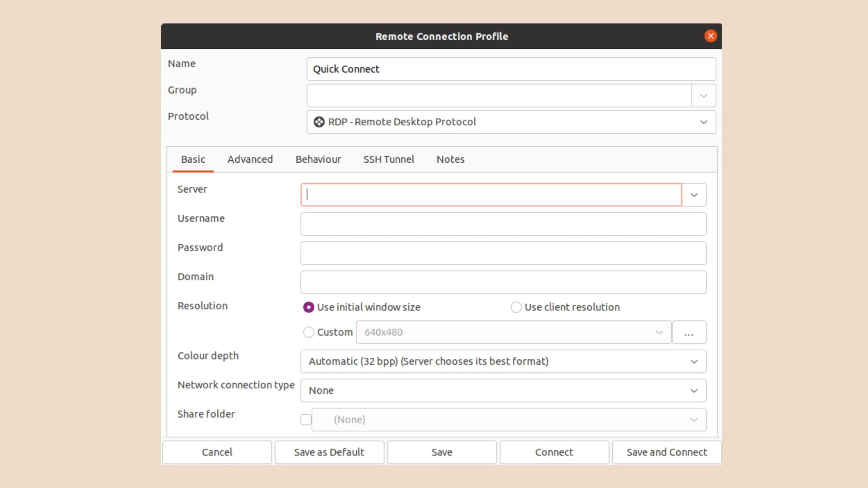This screenshot has width=868, height=488.
Task: Click the ellipsis custom resolution button
Action: pyautogui.click(x=689, y=332)
